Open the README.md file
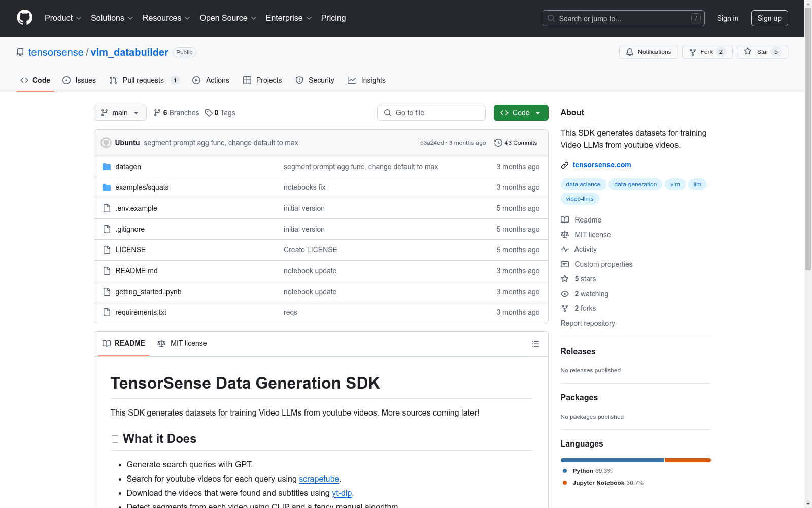The image size is (812, 508). [137, 271]
